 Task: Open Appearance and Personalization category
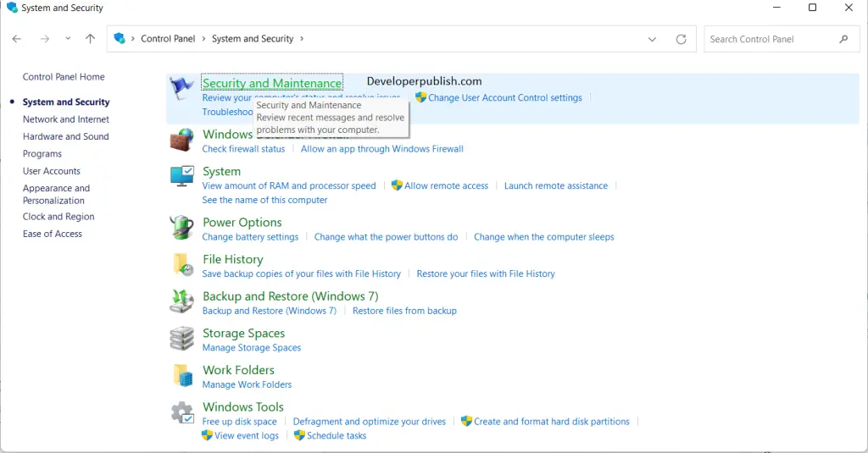tap(56, 194)
